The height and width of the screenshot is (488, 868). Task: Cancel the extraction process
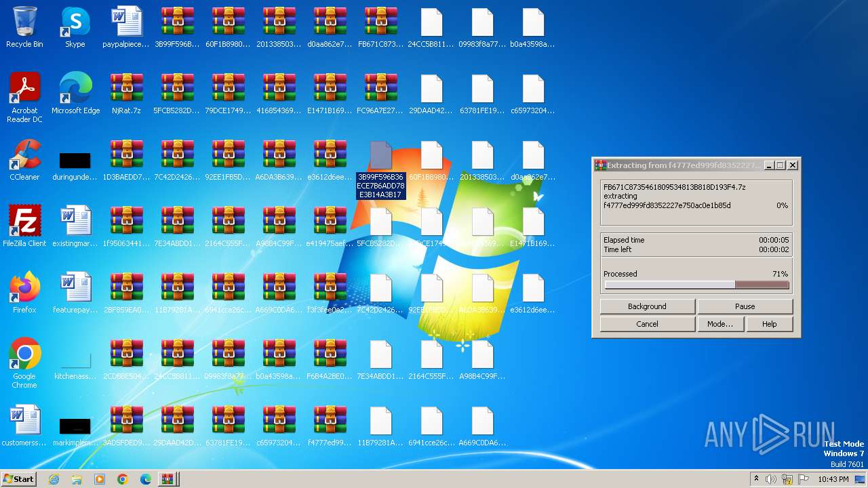[x=647, y=324]
